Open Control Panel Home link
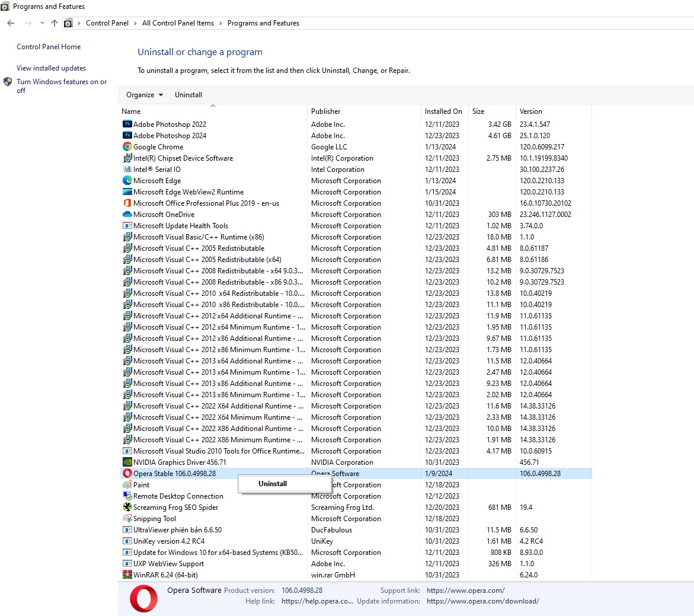Image resolution: width=694 pixels, height=616 pixels. pos(49,46)
